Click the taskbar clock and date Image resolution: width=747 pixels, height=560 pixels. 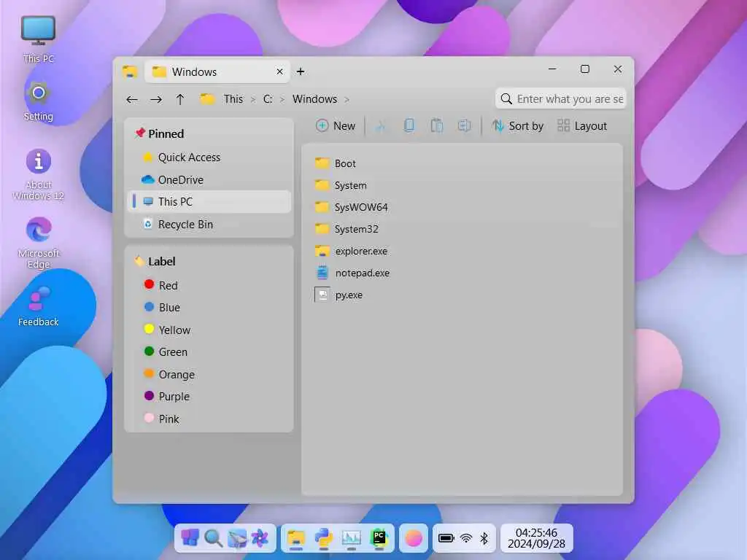[536, 538]
